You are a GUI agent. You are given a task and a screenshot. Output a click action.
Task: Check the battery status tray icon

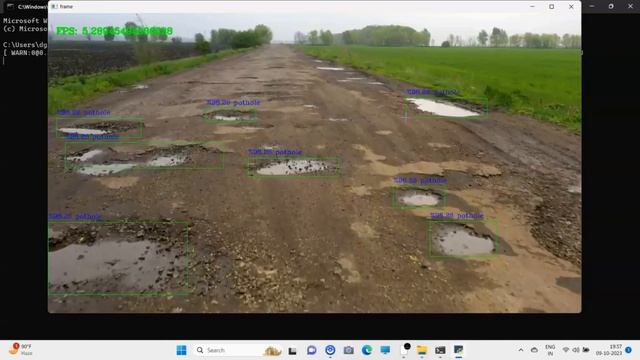pos(586,350)
